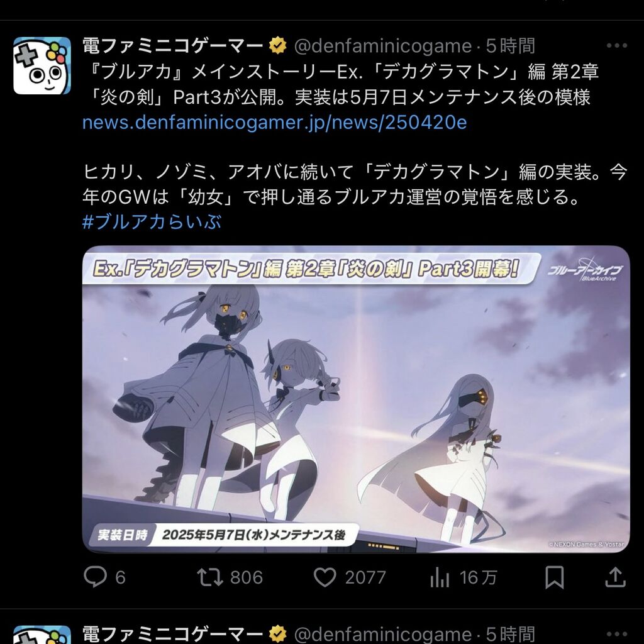Open the three-dot menu on the second post
Viewport: 644px width, 644px height.
click(x=616, y=635)
